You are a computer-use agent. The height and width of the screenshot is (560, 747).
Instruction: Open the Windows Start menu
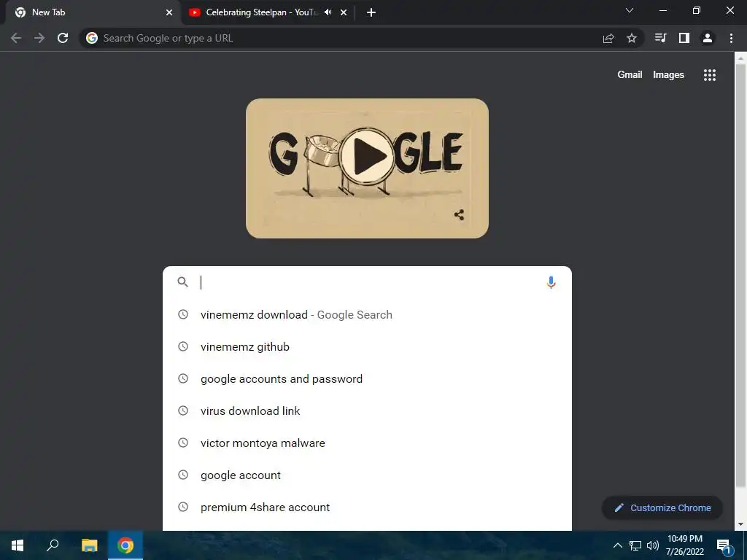tap(18, 545)
